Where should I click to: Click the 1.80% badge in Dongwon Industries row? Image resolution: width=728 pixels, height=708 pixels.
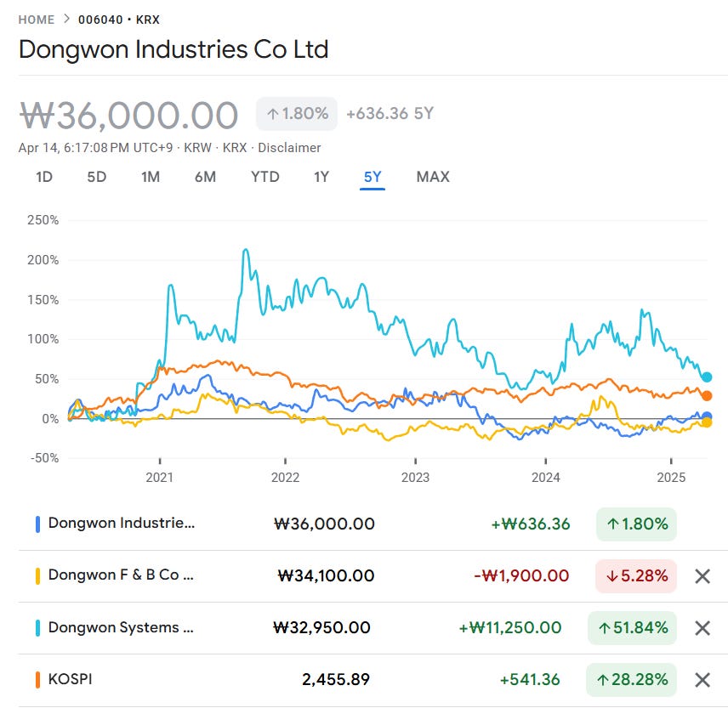click(636, 524)
